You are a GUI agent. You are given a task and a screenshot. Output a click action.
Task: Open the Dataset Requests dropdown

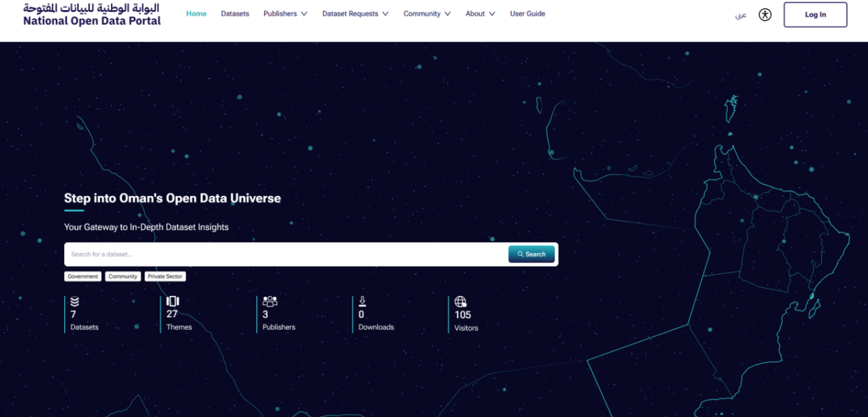tap(355, 14)
